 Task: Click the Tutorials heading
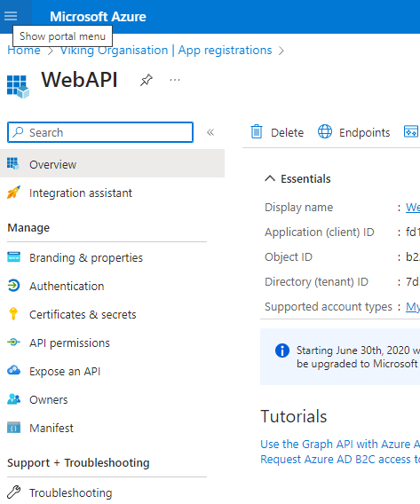click(293, 416)
